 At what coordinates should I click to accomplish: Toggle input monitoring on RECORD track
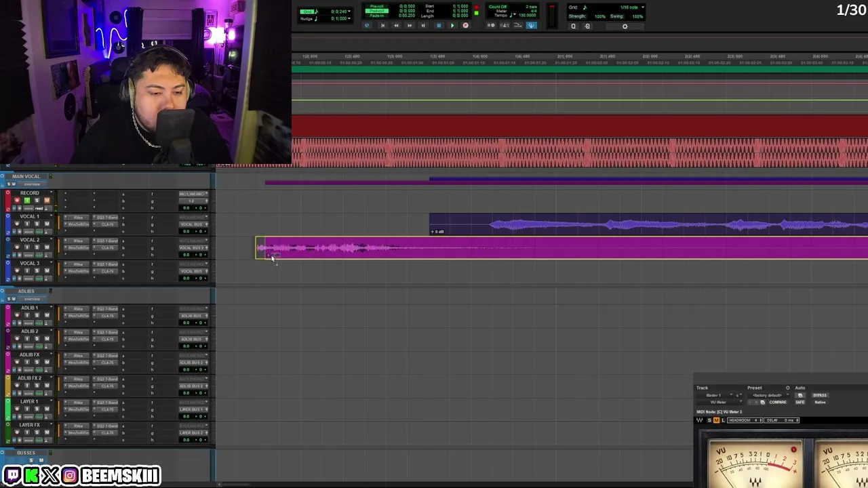[x=27, y=201]
